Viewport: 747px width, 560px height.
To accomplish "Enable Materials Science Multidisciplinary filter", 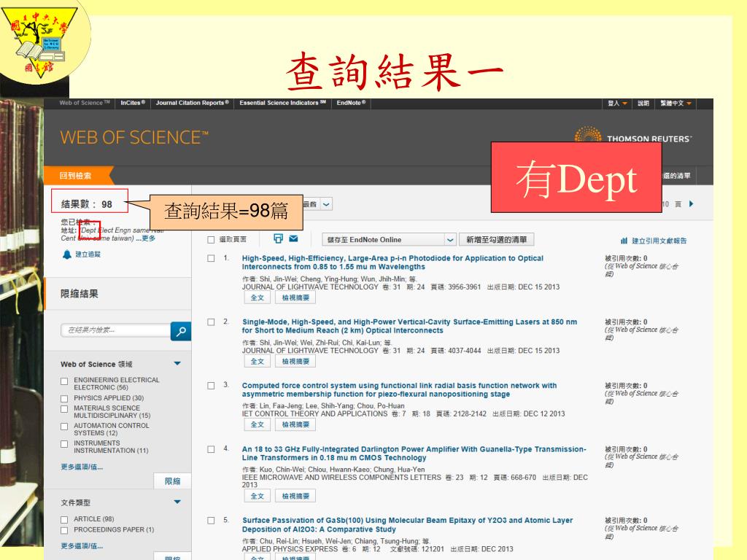I will [64, 409].
